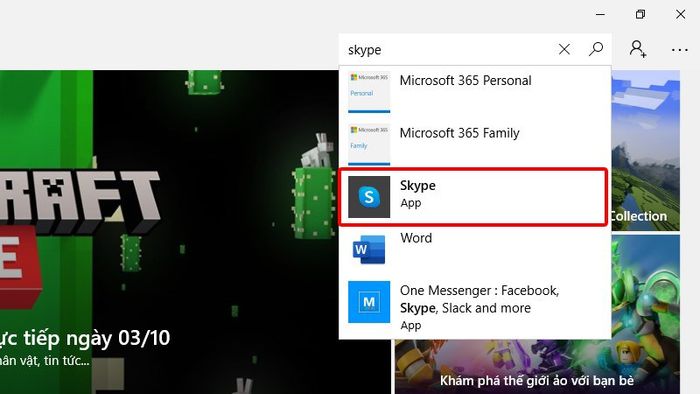The height and width of the screenshot is (394, 700).
Task: Click the magnifying glass search icon
Action: pos(596,49)
